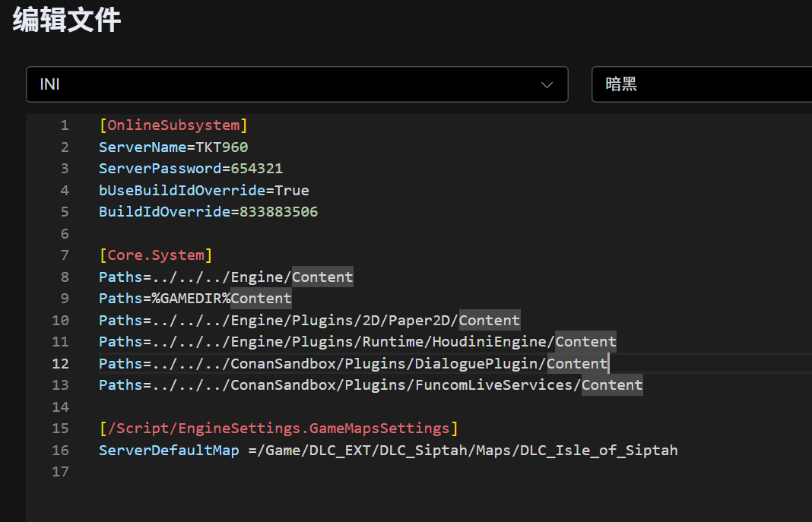Click the chevron arrow in the INI selector
The image size is (812, 522).
pyautogui.click(x=547, y=85)
